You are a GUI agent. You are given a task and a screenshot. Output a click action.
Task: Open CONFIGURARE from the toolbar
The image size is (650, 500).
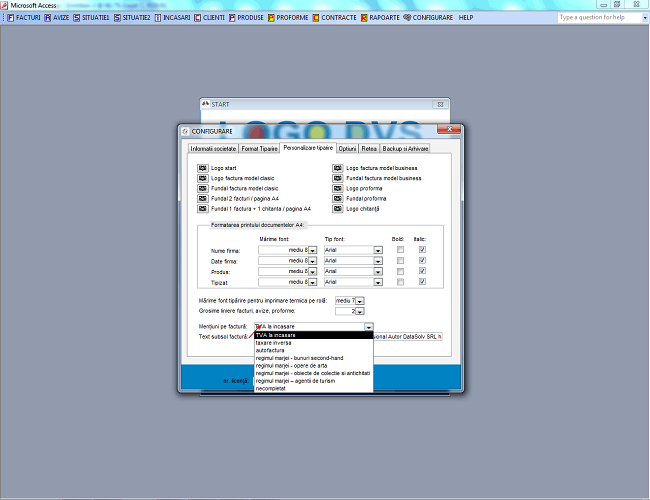tap(428, 17)
